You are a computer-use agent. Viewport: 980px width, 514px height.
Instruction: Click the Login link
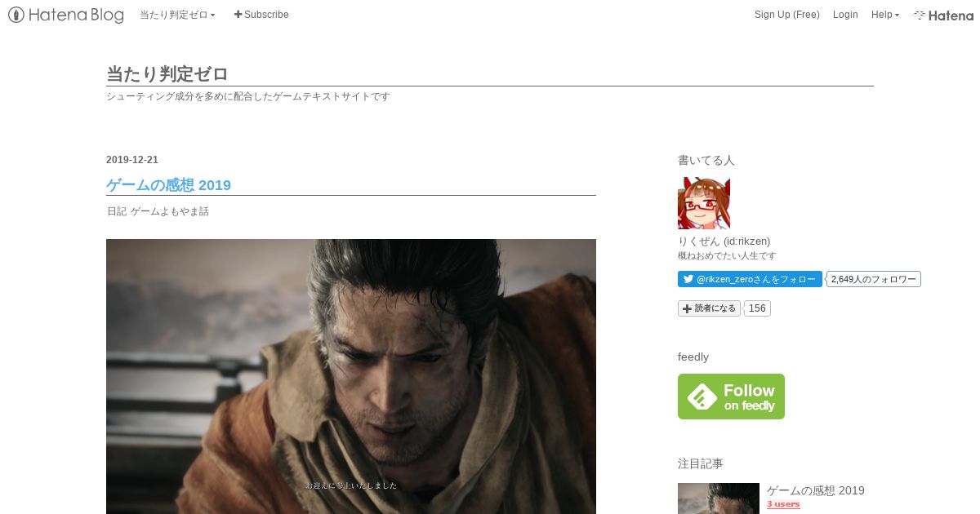point(845,15)
